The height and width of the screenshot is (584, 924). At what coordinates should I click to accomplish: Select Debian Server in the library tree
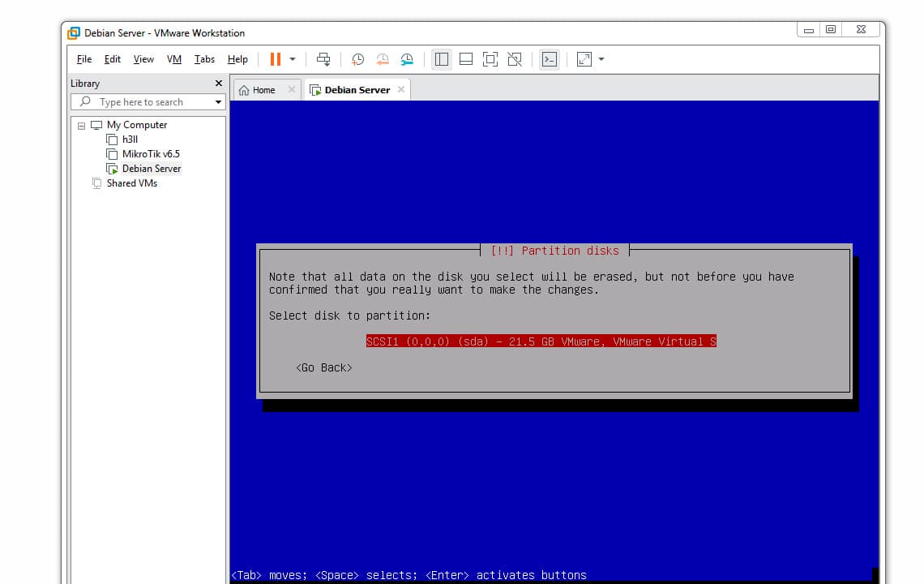[x=152, y=169]
